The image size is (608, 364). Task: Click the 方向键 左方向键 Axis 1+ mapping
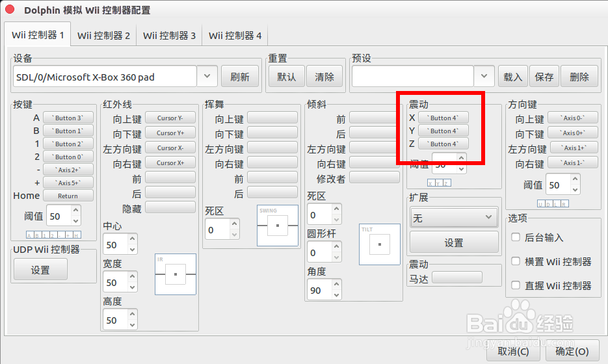[575, 148]
